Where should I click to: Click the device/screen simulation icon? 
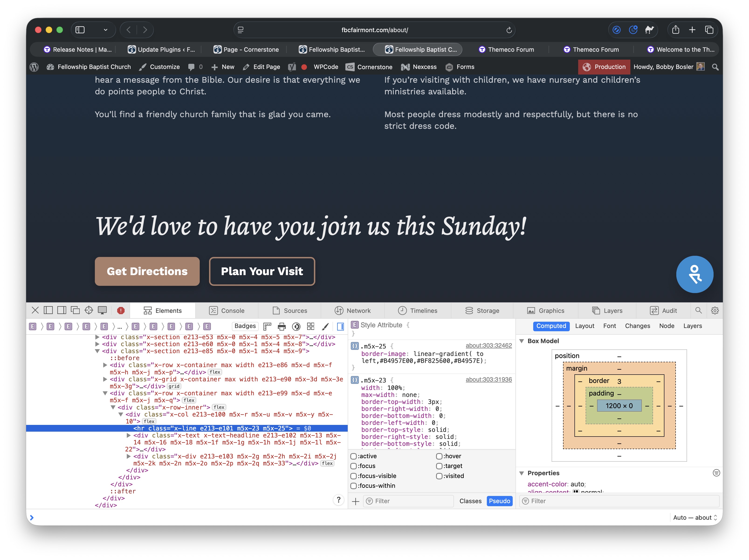(x=102, y=310)
